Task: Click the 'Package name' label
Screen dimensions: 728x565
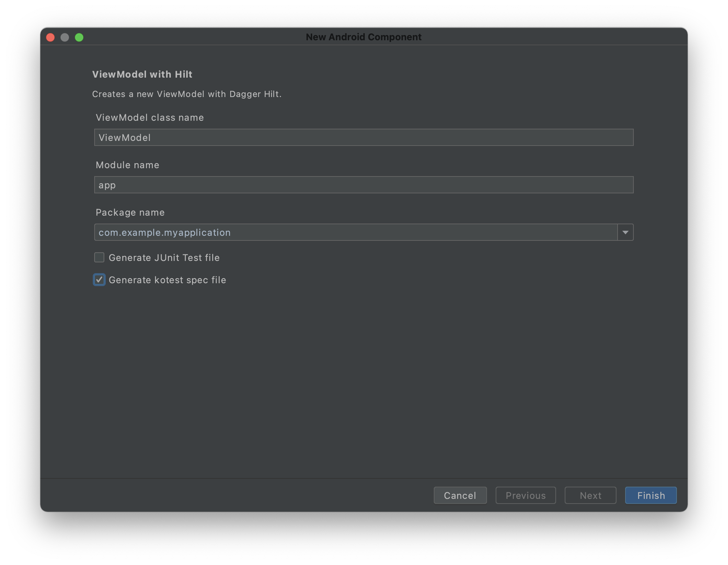Action: click(130, 212)
